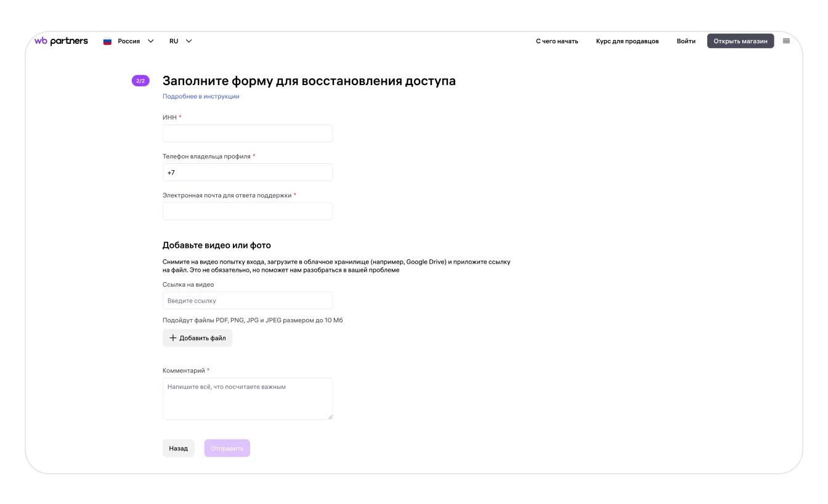Viewport: 828px width, 504px height.
Task: Click the Ссылка на видео input
Action: point(247,301)
